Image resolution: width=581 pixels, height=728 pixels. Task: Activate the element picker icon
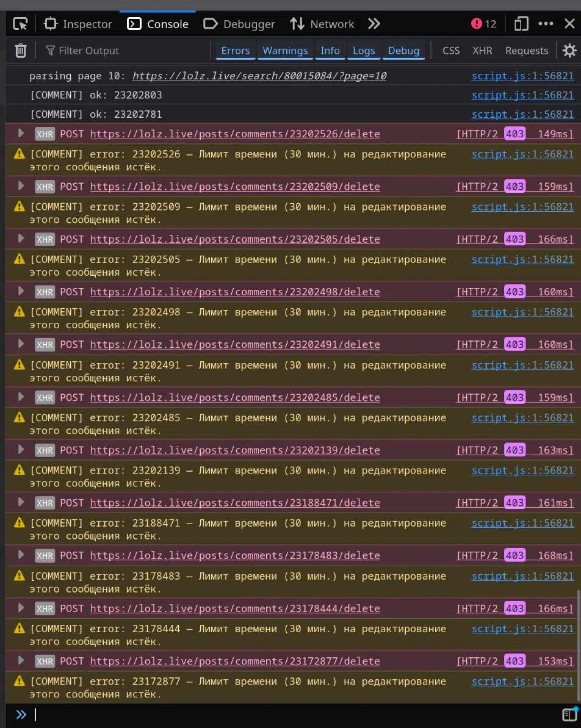(x=20, y=24)
